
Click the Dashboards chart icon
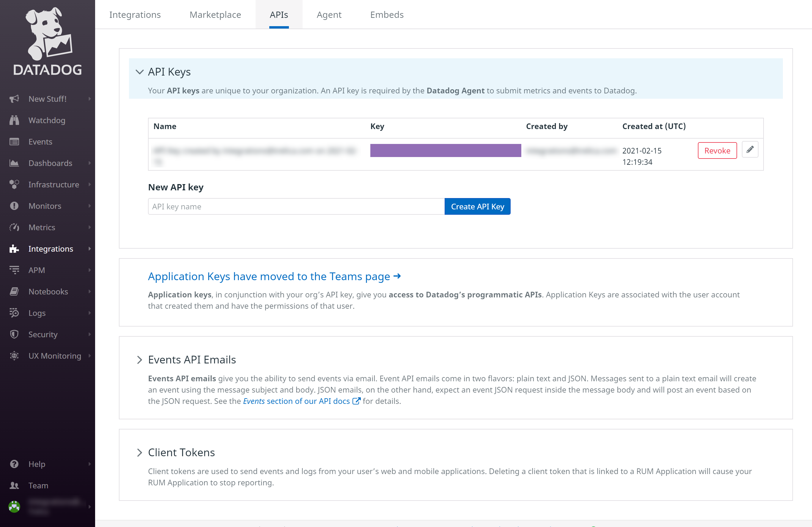(14, 163)
